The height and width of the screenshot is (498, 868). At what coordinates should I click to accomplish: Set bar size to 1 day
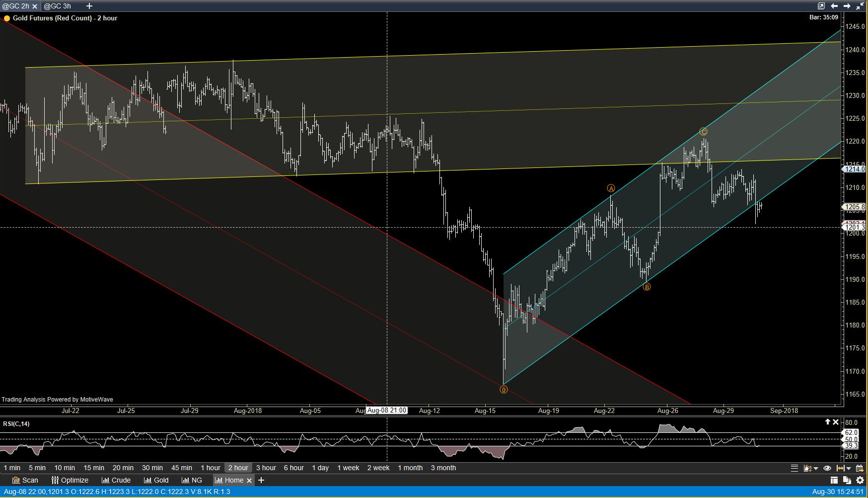point(320,468)
